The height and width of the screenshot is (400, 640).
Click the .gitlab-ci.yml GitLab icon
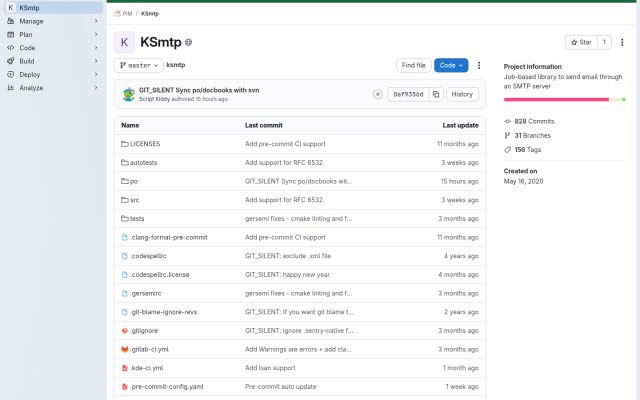[x=124, y=349]
